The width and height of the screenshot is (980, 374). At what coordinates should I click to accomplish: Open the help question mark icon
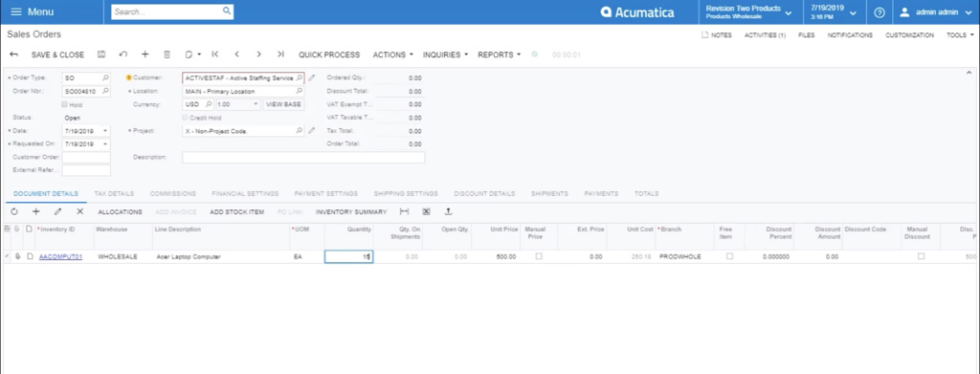pos(880,12)
